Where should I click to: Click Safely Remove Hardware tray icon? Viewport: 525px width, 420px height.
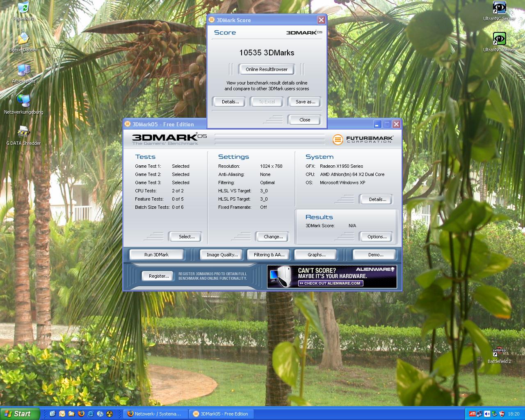494,414
